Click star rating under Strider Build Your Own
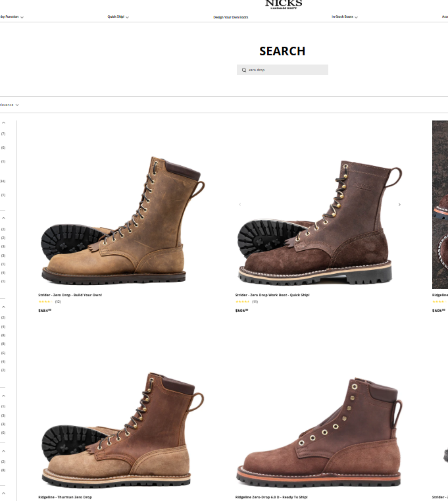448x501 pixels. (45, 302)
